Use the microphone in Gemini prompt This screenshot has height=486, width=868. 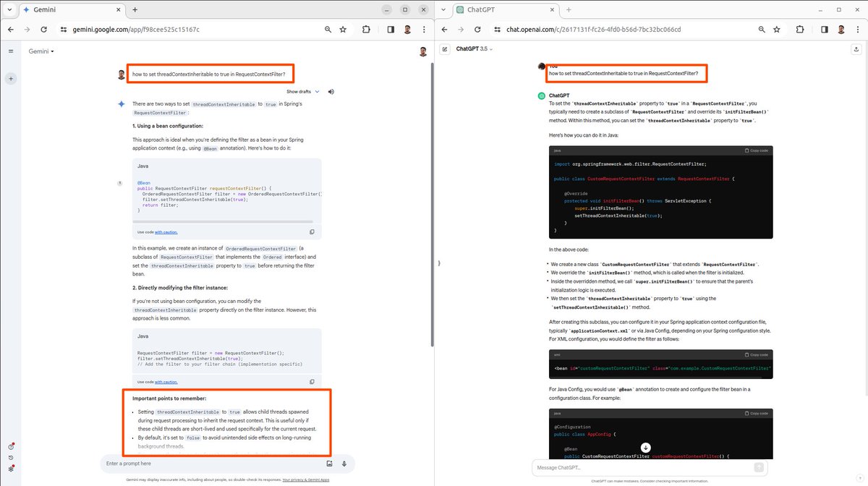click(x=344, y=464)
